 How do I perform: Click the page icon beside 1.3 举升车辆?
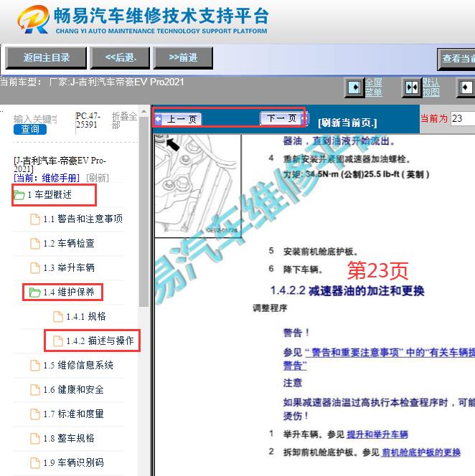point(35,268)
